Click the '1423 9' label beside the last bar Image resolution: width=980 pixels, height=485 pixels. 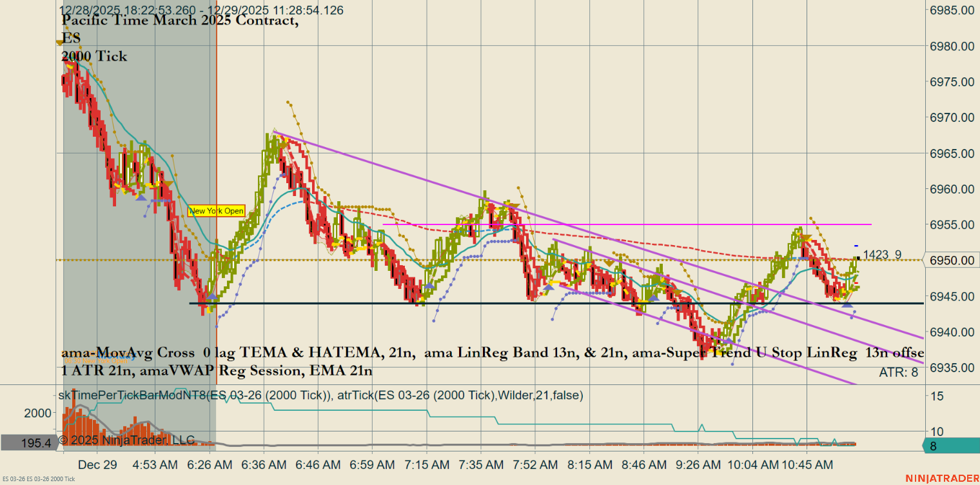coord(883,255)
